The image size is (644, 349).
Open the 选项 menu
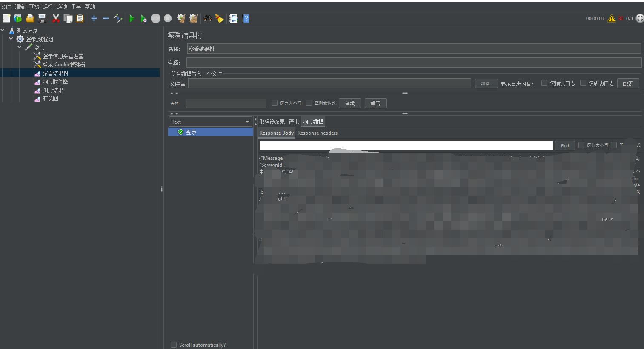(62, 6)
